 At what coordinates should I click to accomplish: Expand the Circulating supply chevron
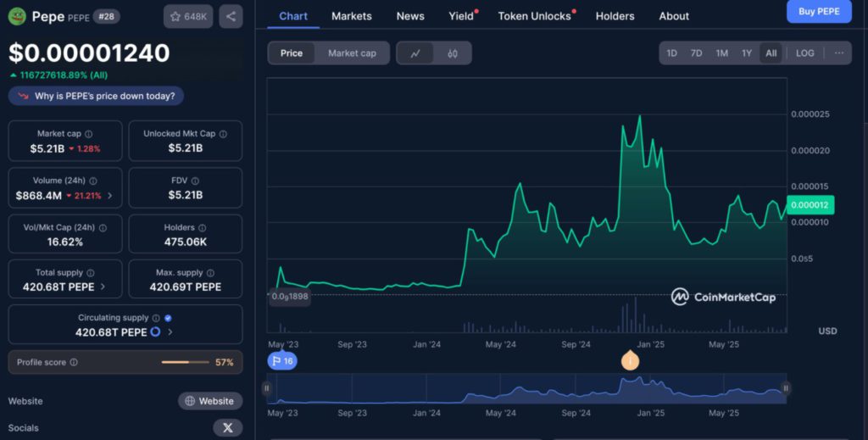pyautogui.click(x=170, y=332)
